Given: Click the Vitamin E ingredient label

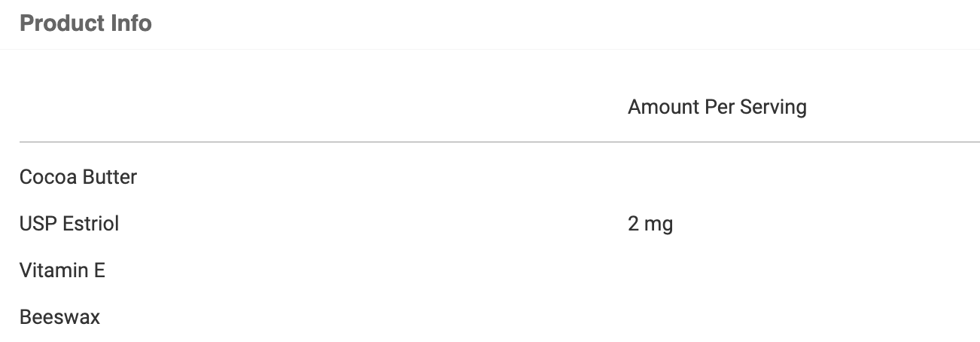Looking at the screenshot, I should point(62,270).
